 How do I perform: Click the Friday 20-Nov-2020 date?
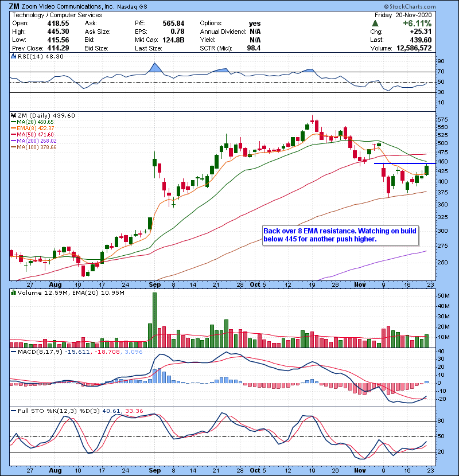(403, 15)
